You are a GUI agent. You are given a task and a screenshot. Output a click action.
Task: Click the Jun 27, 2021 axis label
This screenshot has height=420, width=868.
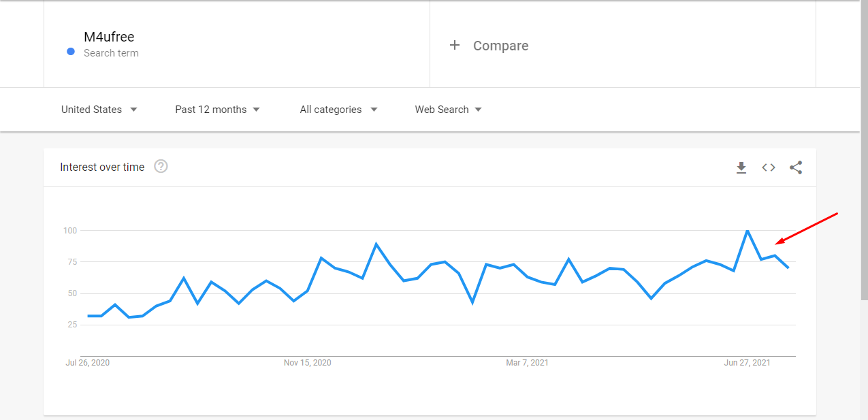[x=747, y=363]
